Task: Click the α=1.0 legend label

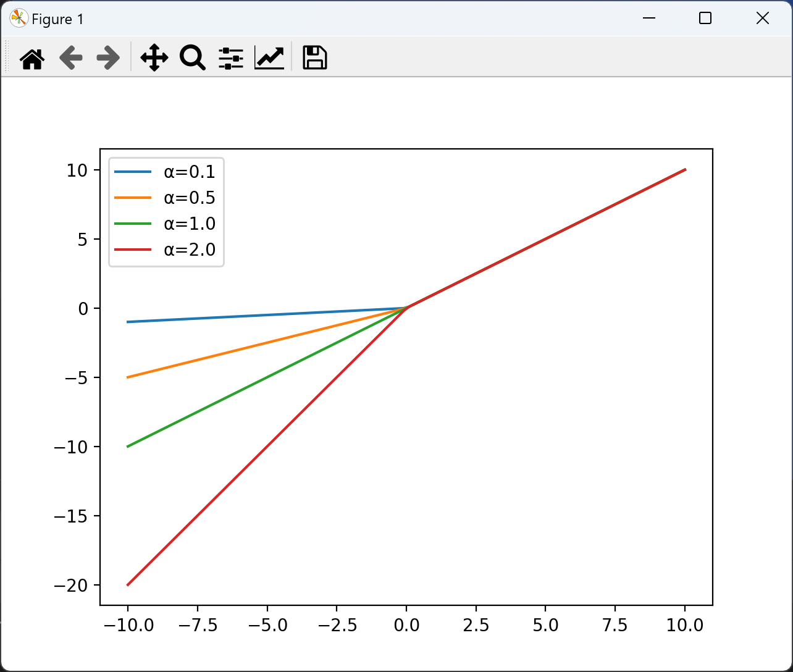Action: click(190, 224)
